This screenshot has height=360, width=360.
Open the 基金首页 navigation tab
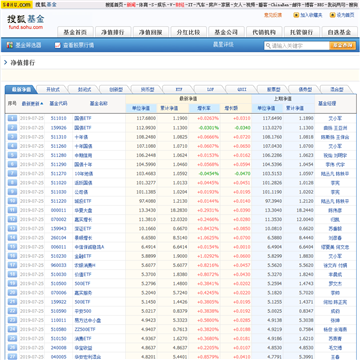[x=75, y=32]
